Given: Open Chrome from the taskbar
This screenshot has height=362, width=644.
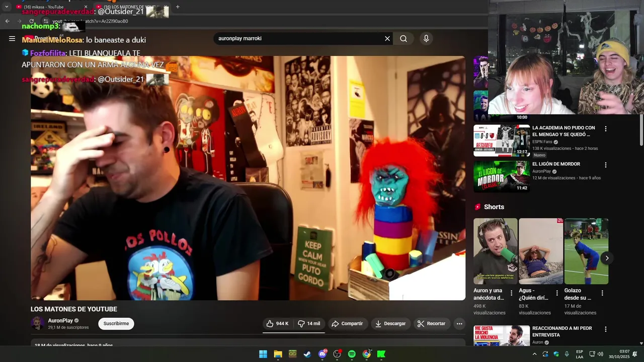Looking at the screenshot, I should click(367, 354).
